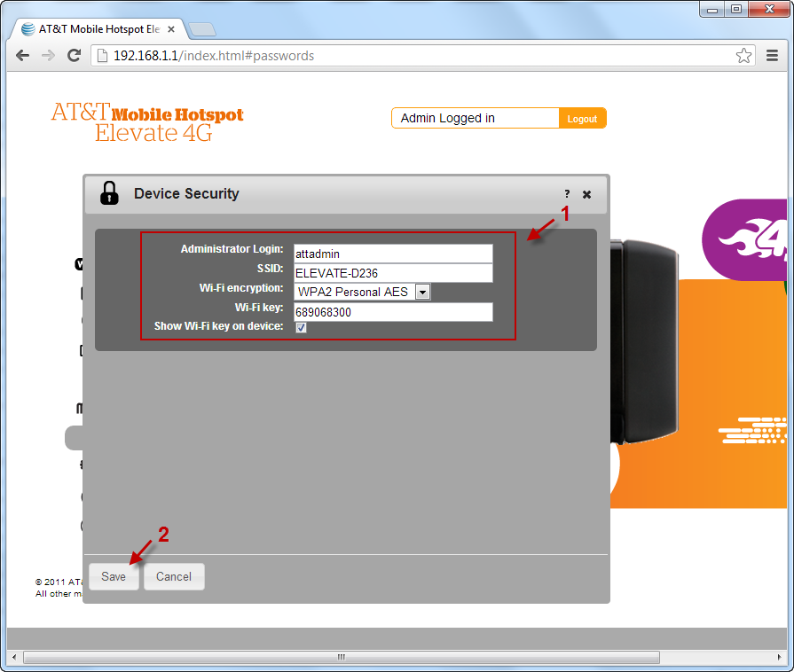Click the Device Security title
794x672 pixels.
186,193
